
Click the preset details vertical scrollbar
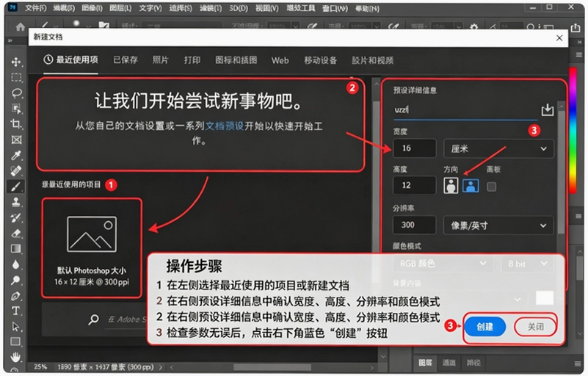pos(561,171)
